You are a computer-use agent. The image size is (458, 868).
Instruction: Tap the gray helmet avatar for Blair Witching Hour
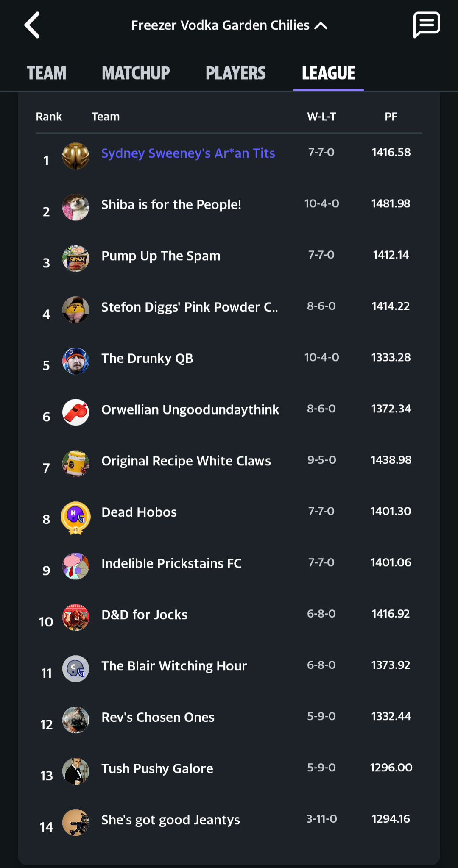click(75, 669)
